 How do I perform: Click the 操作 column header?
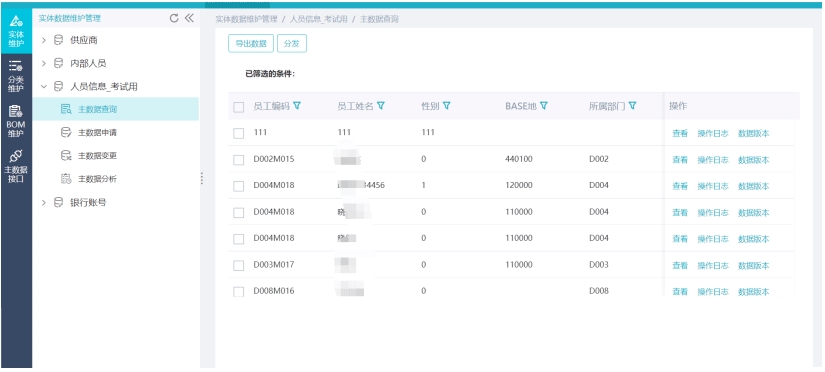(x=678, y=106)
